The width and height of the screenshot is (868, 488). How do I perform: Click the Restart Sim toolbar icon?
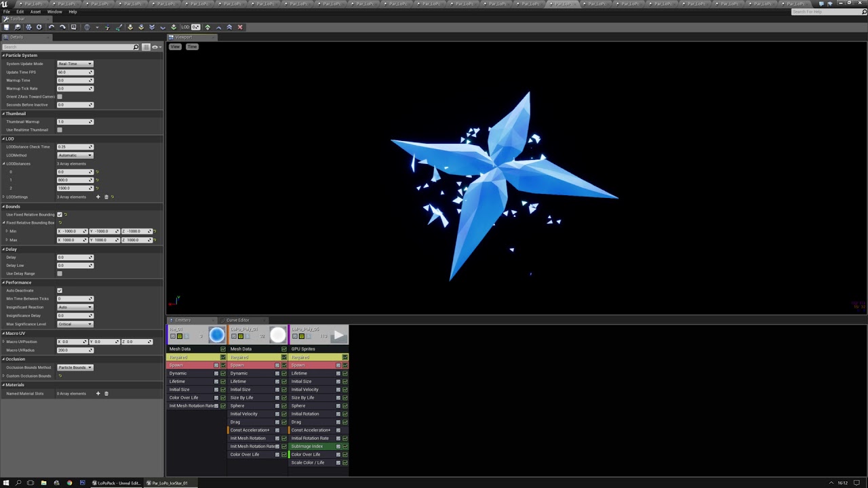pyautogui.click(x=28, y=27)
